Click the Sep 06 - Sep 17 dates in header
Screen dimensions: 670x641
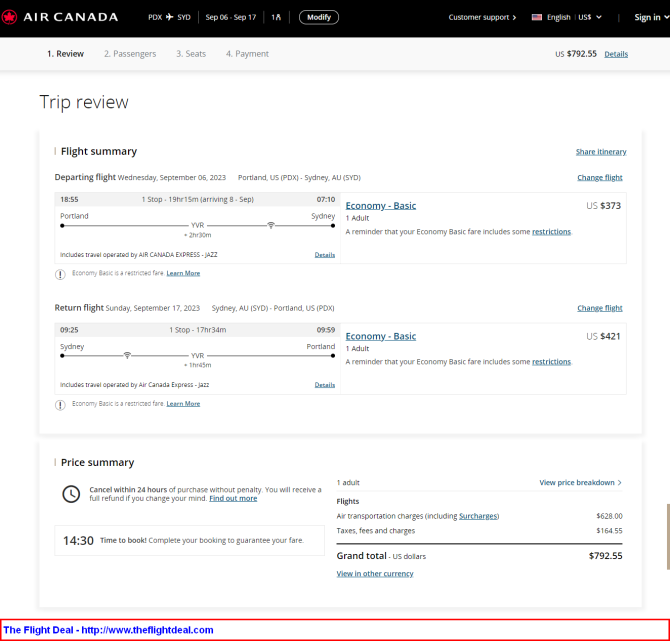pyautogui.click(x=231, y=17)
